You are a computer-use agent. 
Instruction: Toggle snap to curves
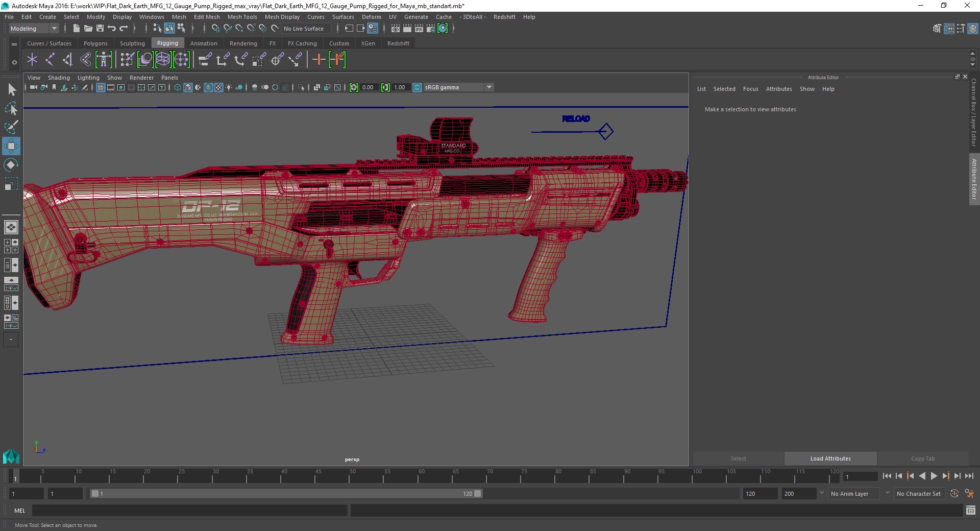(x=228, y=29)
